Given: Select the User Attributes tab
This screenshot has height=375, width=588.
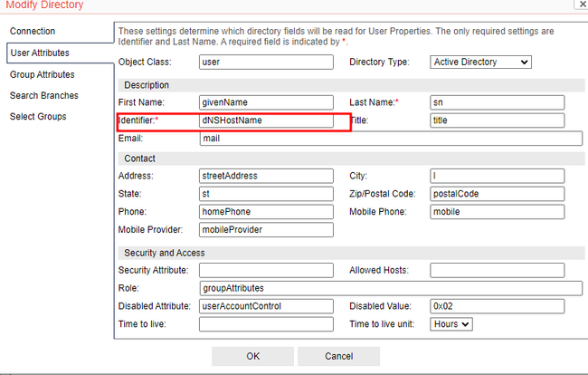Looking at the screenshot, I should point(41,53).
